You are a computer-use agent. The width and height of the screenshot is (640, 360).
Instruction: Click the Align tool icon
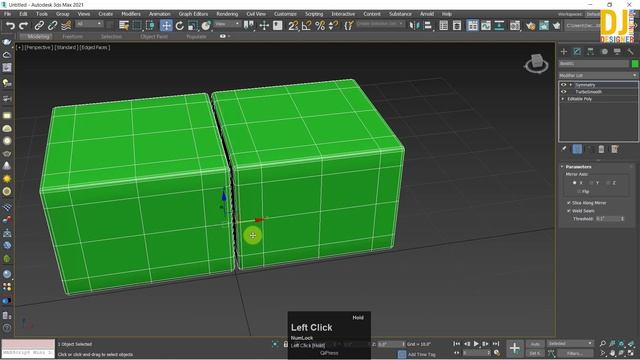(427, 26)
